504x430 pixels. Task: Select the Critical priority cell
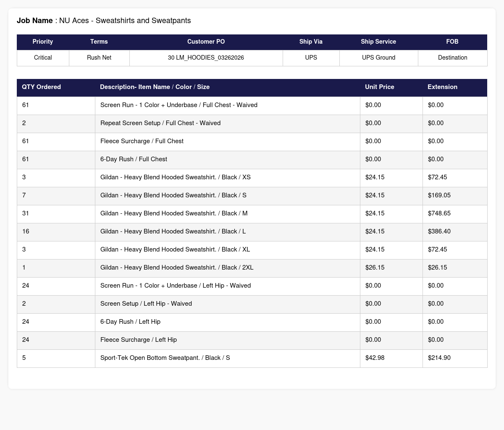click(43, 58)
